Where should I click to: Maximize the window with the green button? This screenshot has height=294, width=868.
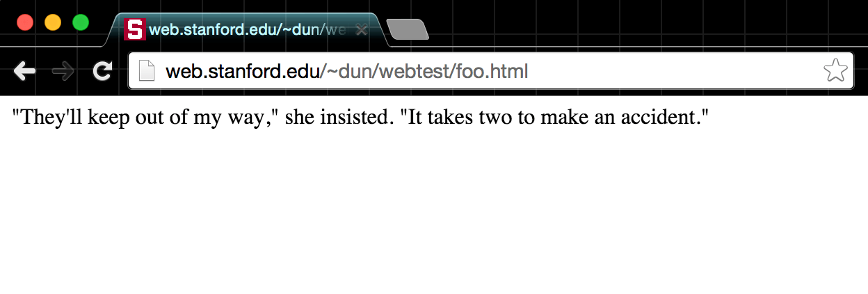81,22
